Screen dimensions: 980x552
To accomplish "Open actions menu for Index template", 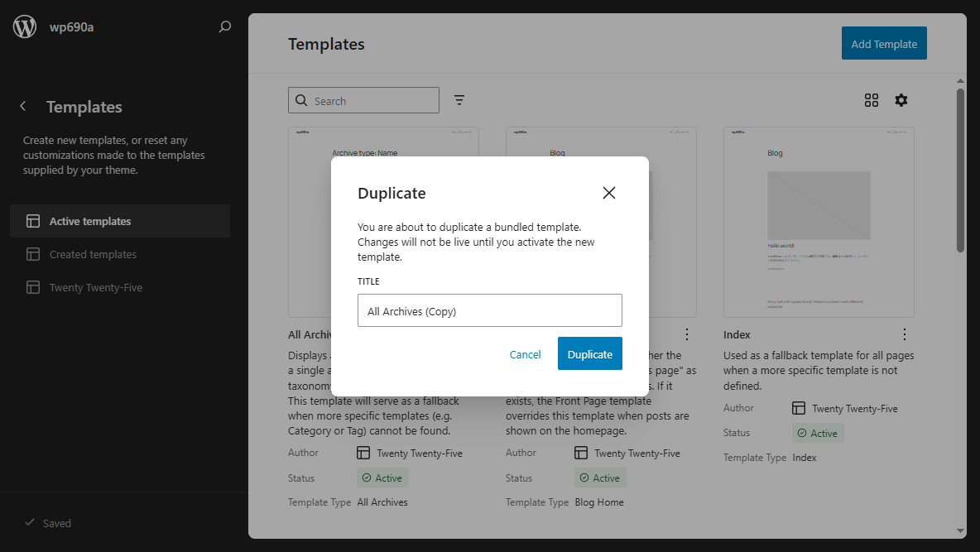I will (904, 334).
